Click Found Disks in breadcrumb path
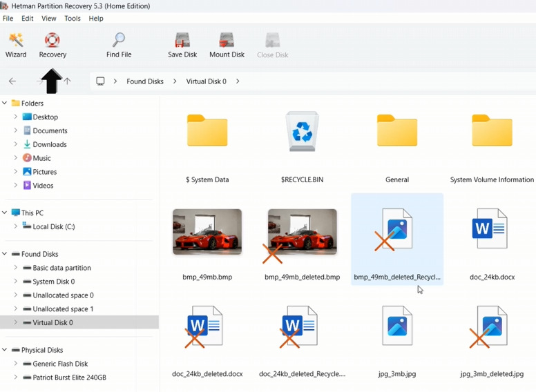Image resolution: width=536 pixels, height=392 pixels. click(145, 81)
